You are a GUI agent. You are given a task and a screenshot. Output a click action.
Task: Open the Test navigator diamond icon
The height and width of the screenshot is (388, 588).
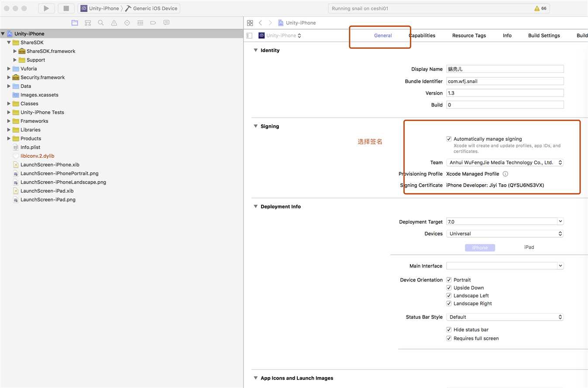tap(127, 23)
